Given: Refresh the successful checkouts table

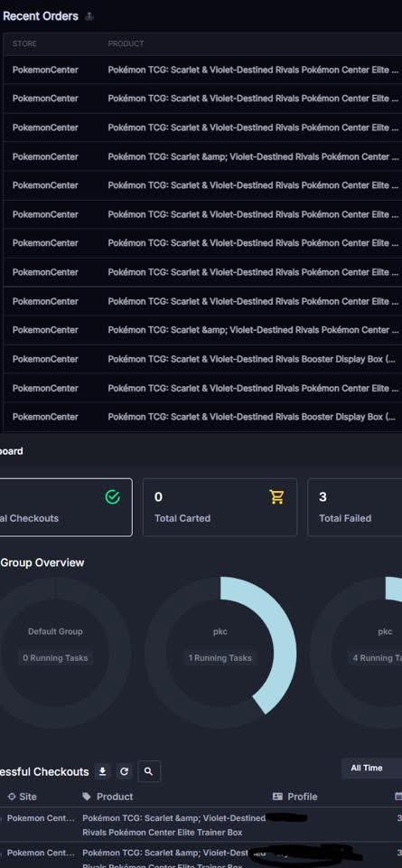Looking at the screenshot, I should tap(125, 771).
